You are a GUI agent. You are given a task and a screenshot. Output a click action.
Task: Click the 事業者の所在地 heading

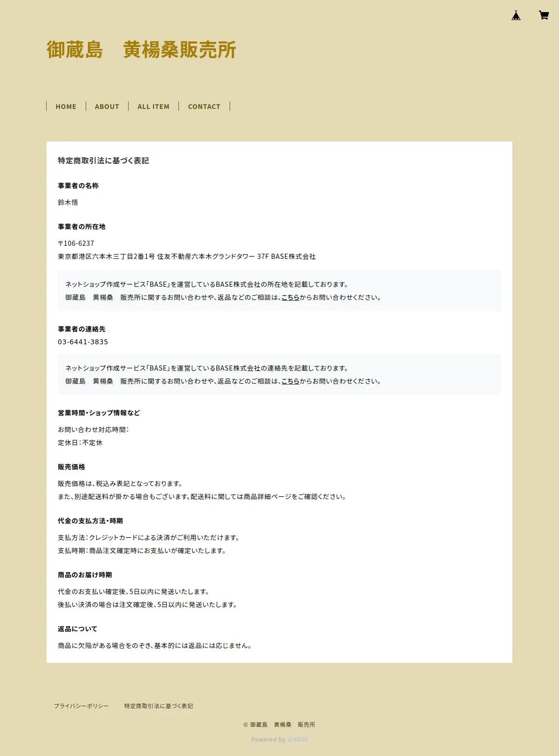pos(82,227)
